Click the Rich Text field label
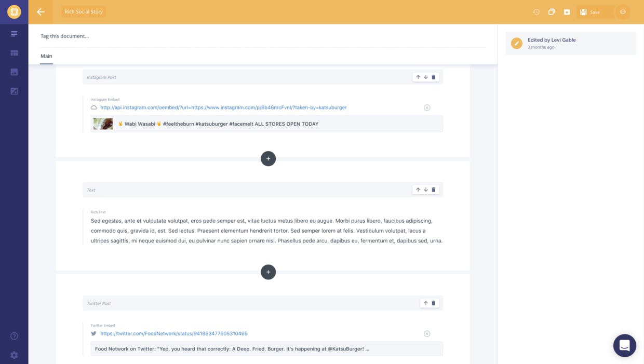 pos(98,212)
